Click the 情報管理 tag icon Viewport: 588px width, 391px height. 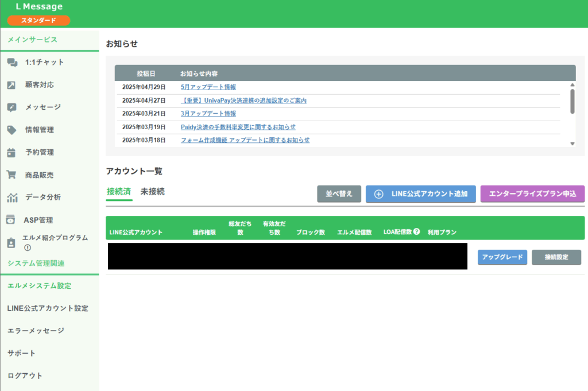(x=11, y=130)
